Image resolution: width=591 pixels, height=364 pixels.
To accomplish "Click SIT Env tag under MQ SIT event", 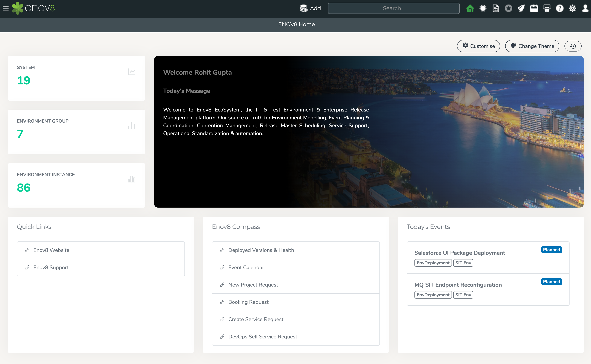I will [x=463, y=295].
